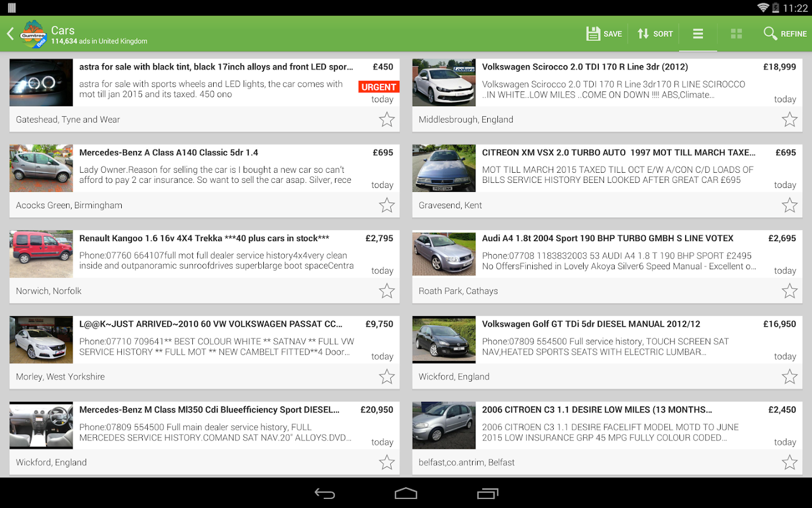Open Mercedes-Benz A Class A140 Classic title

tap(169, 152)
